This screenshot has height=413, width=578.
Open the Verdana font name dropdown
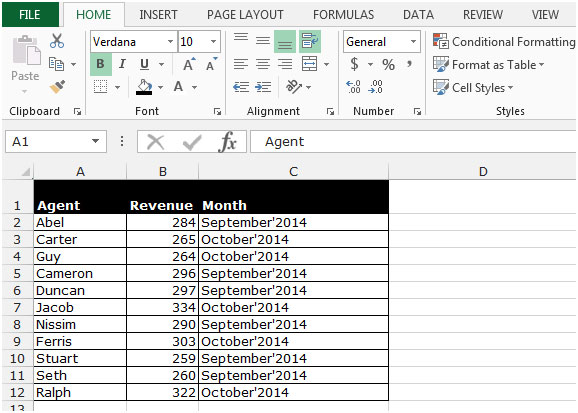click(x=170, y=42)
